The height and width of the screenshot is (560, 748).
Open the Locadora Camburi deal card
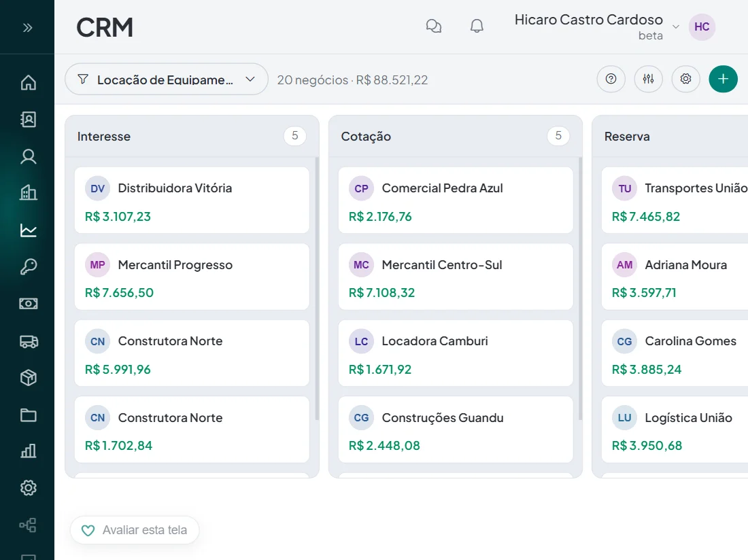[x=456, y=353]
